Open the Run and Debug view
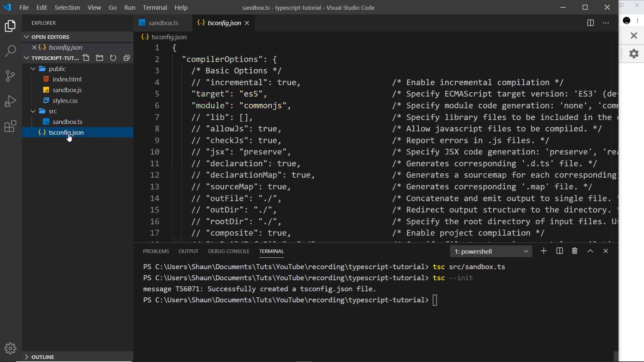The image size is (644, 362). tap(10, 101)
